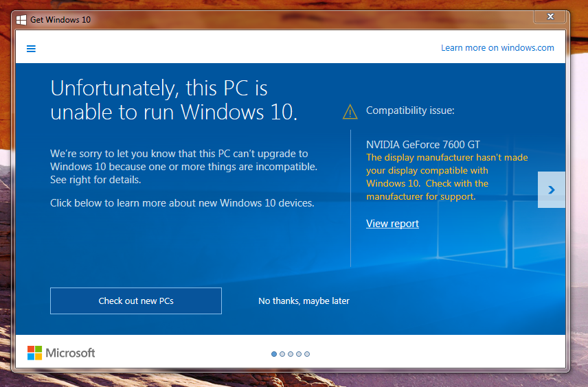Image resolution: width=588 pixels, height=387 pixels.
Task: Click the Click below to learn more sentence
Action: pos(182,203)
